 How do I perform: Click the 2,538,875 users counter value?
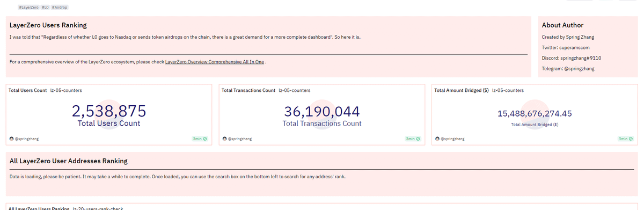click(x=109, y=111)
